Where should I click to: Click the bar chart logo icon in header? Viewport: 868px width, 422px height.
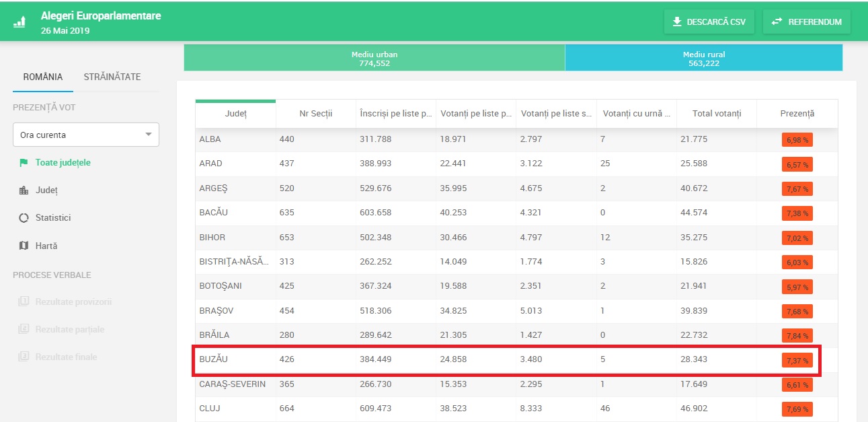click(20, 22)
